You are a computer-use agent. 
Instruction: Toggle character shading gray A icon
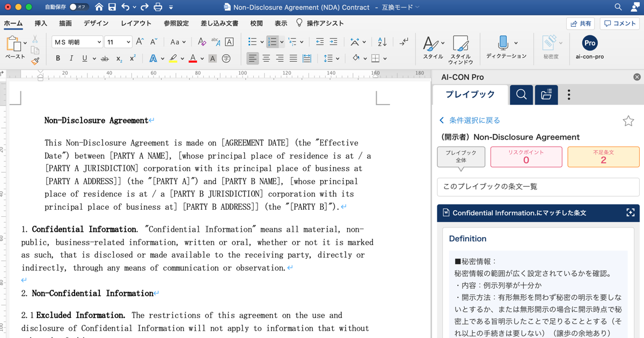click(213, 58)
